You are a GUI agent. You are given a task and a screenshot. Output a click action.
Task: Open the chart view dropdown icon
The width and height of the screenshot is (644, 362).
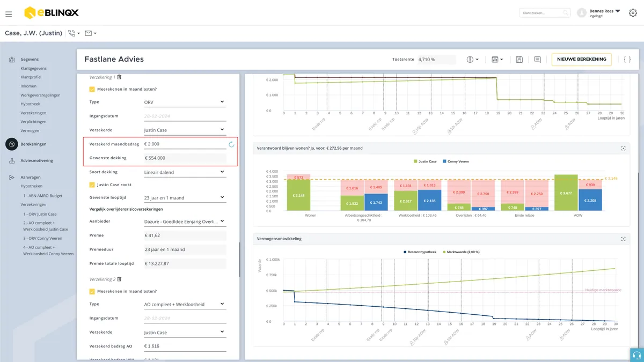[x=497, y=60]
